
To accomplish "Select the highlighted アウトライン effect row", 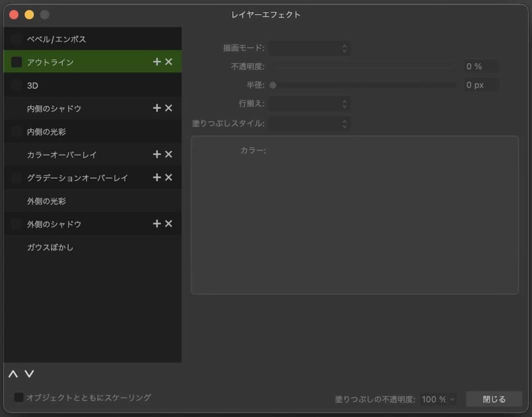I will coord(92,61).
